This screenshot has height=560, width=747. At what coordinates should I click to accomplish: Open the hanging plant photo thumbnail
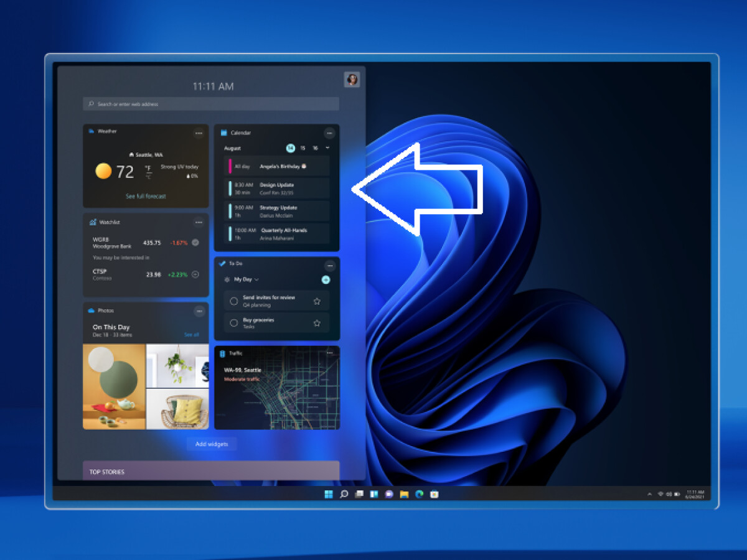pyautogui.click(x=178, y=366)
